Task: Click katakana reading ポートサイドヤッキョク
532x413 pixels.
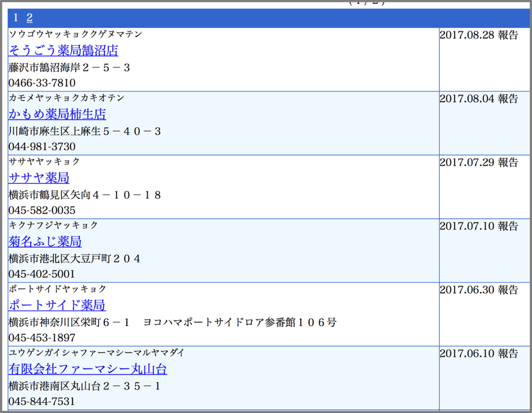Action: tap(58, 289)
